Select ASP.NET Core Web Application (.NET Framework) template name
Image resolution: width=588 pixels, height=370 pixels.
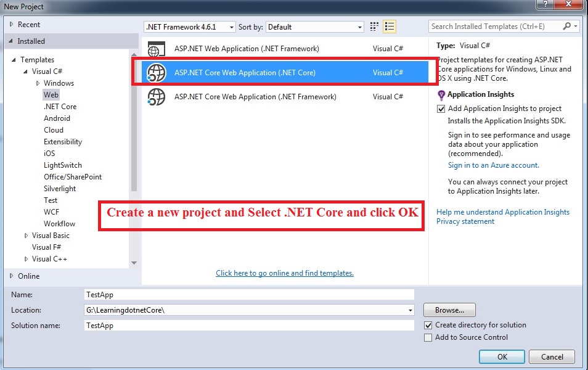255,97
